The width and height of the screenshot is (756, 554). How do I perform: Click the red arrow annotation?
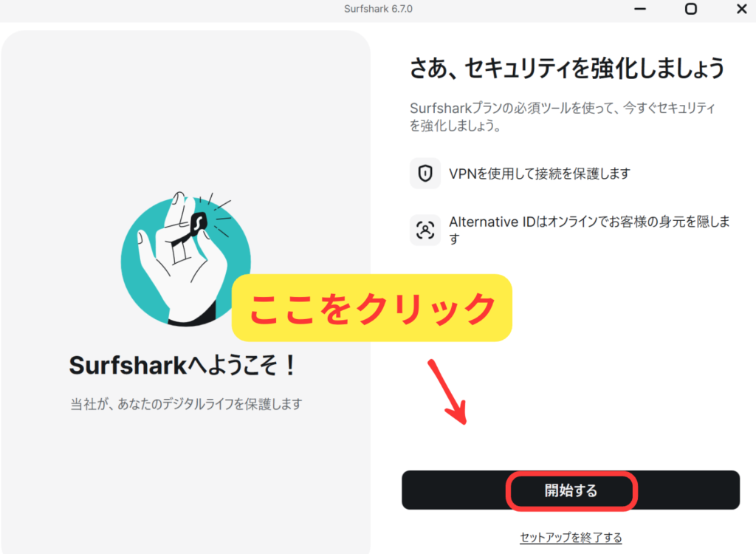(x=447, y=391)
